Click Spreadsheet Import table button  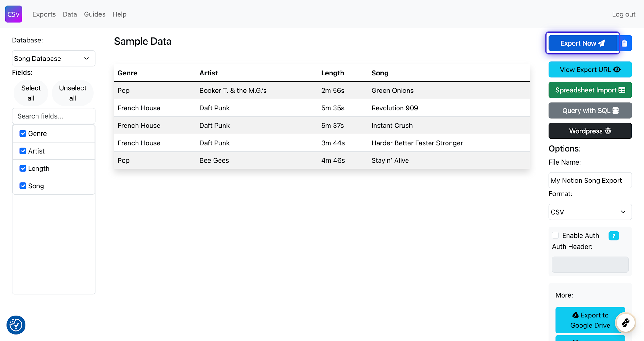(x=590, y=90)
